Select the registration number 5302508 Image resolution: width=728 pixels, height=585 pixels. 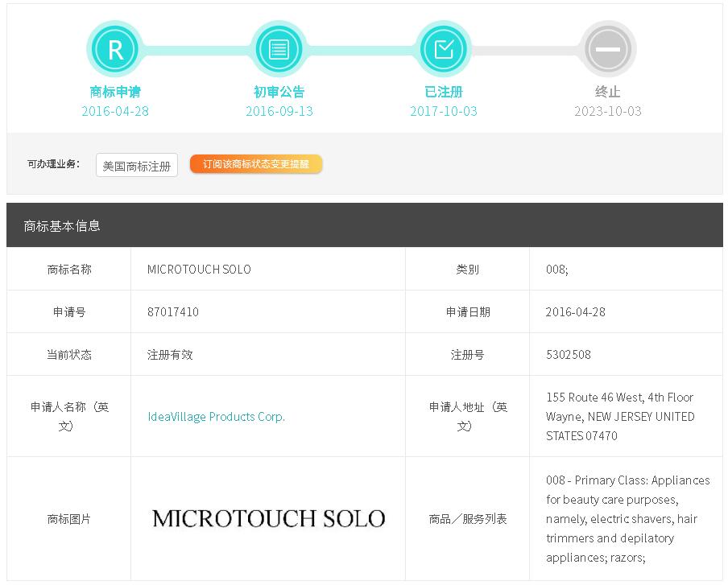point(568,355)
